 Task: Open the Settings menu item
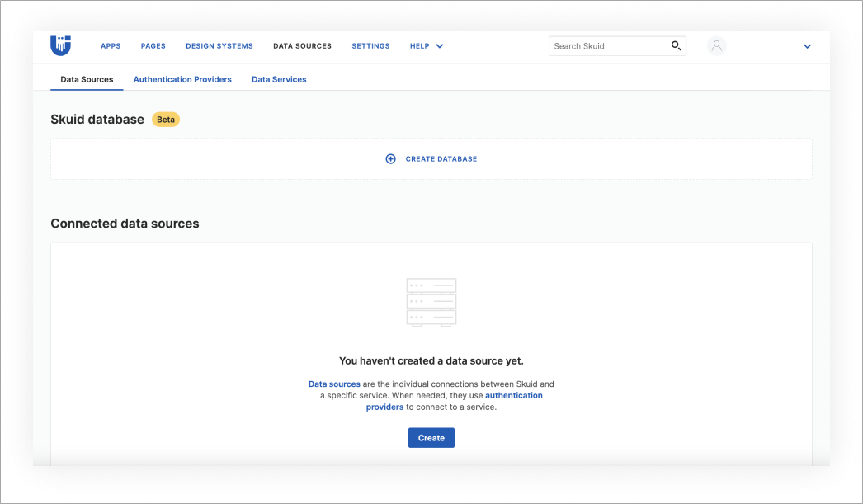[x=370, y=46]
